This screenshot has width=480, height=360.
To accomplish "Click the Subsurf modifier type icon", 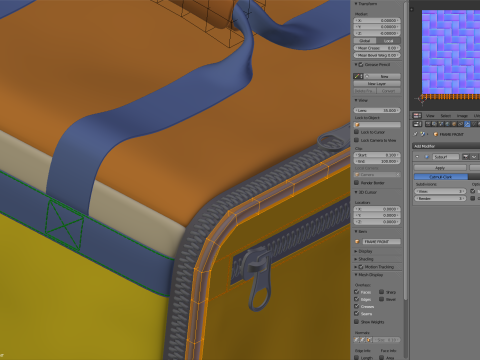I will point(427,157).
